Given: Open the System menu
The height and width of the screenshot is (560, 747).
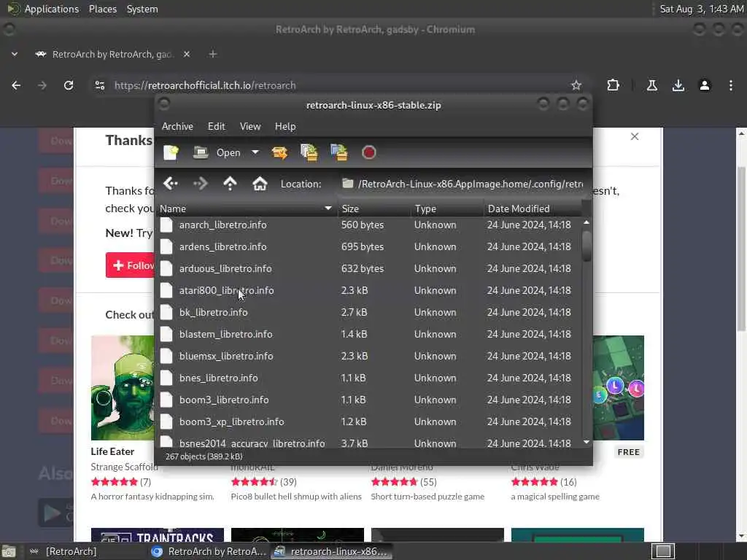Looking at the screenshot, I should coord(142,9).
